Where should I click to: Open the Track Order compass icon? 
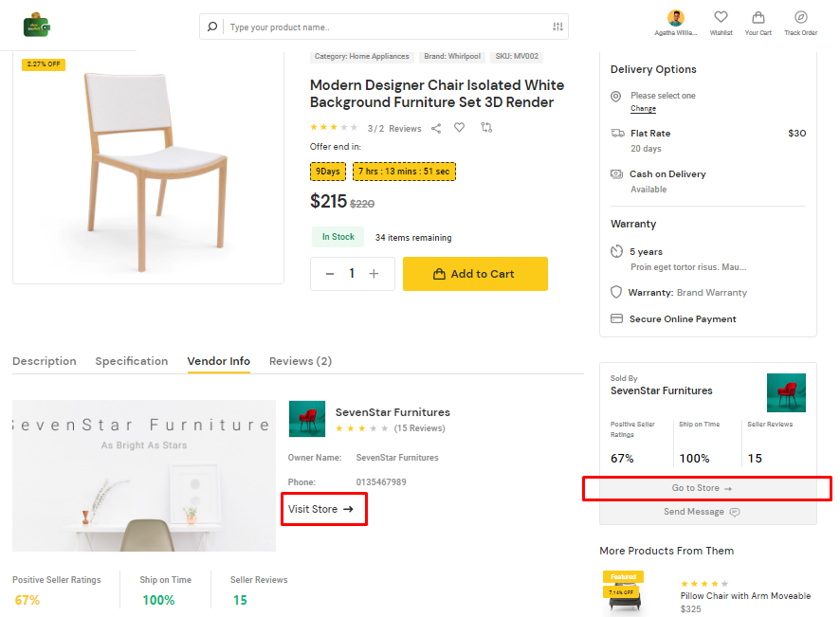pos(800,17)
